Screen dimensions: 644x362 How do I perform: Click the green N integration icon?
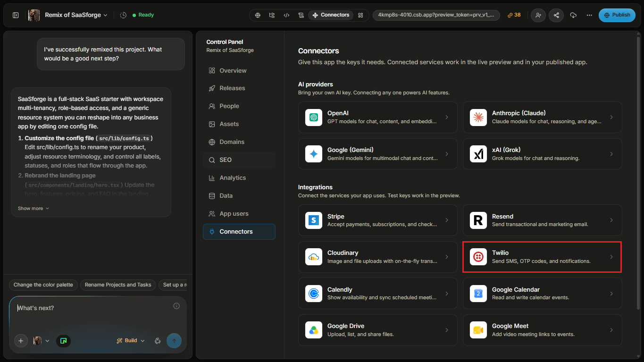click(x=64, y=341)
